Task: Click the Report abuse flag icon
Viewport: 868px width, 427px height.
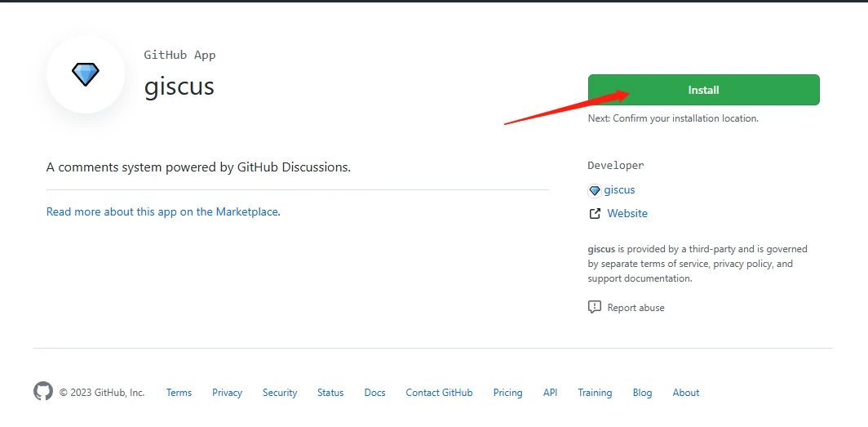Action: 594,308
